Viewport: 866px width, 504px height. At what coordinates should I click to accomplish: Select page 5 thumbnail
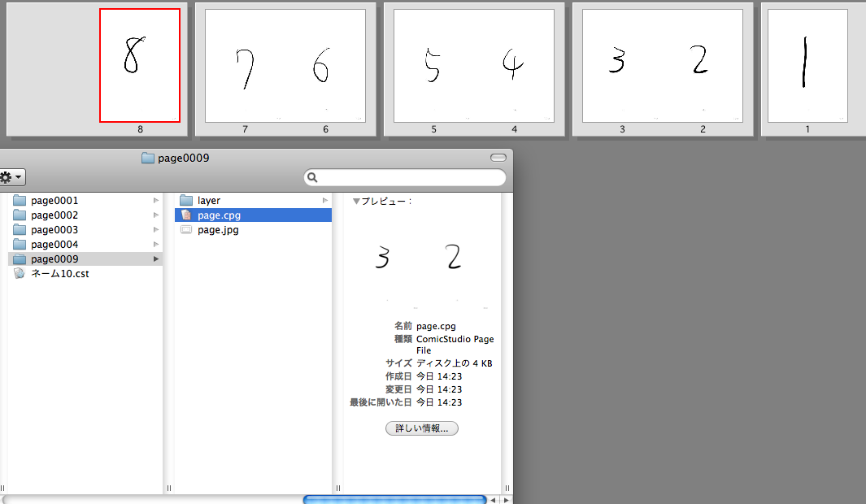(x=433, y=66)
